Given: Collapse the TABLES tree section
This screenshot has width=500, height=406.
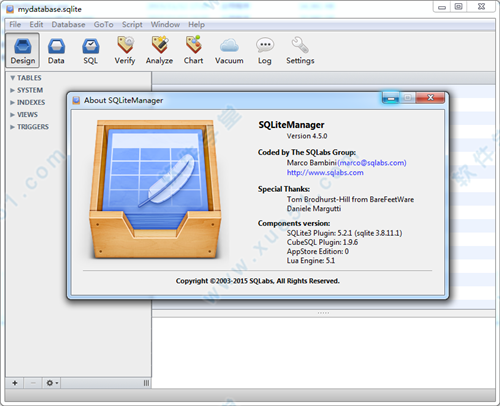Looking at the screenshot, I should click(13, 78).
